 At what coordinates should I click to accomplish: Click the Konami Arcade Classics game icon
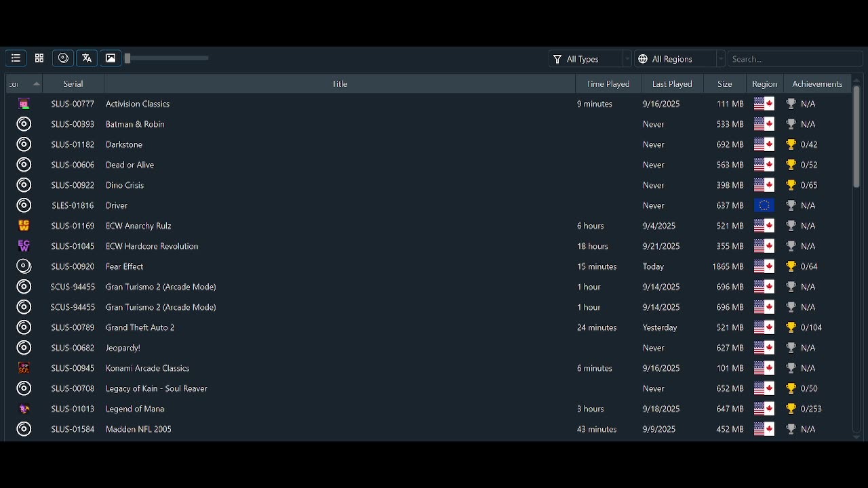[x=24, y=368]
